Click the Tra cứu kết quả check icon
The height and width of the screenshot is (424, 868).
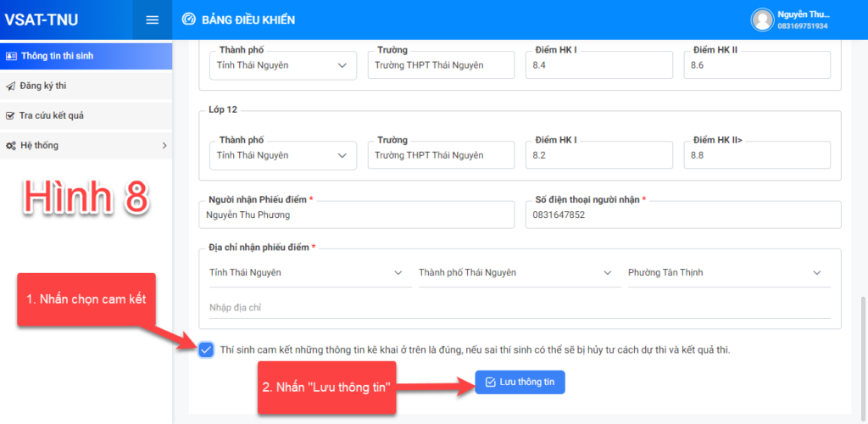tap(11, 115)
